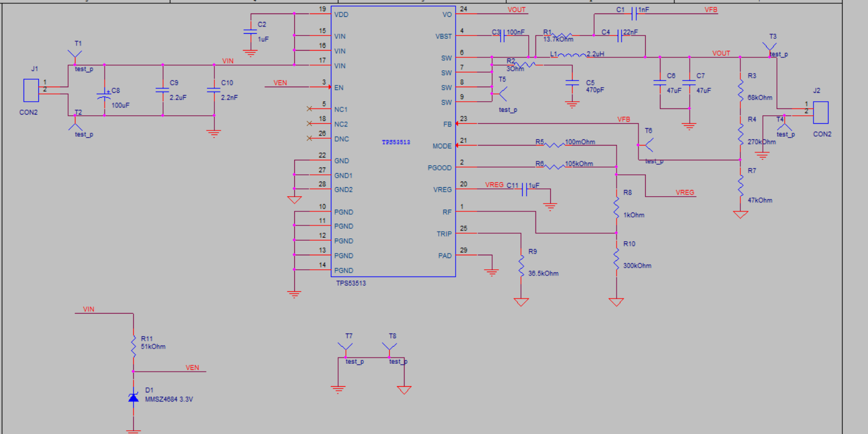868x434 pixels.
Task: Select the C3 bootstrap capacitor symbol
Action: [x=503, y=36]
